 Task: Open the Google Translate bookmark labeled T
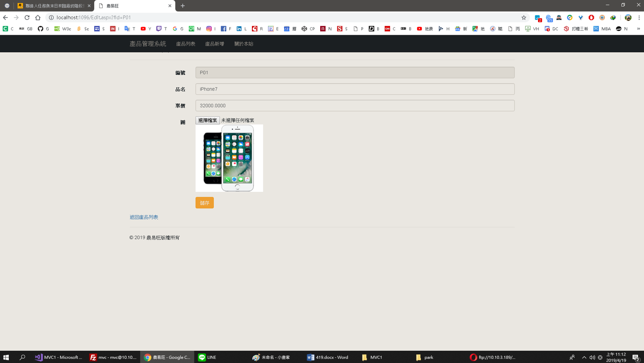(x=130, y=29)
